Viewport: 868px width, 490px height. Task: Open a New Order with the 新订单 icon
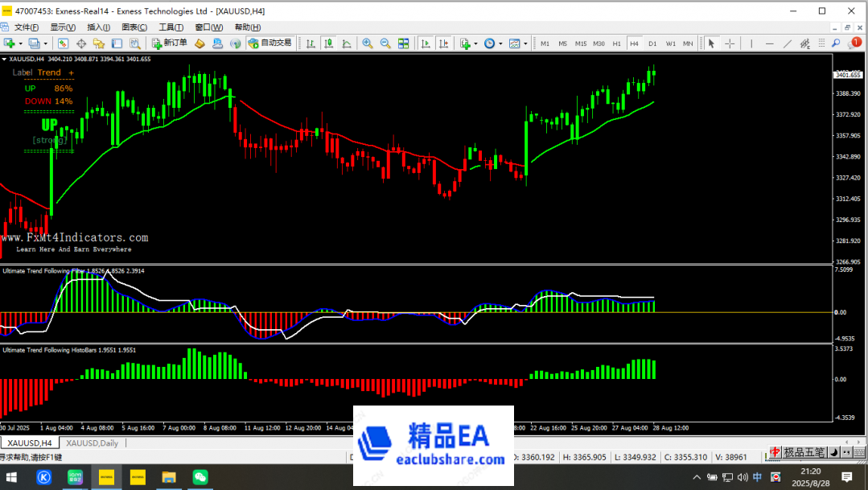tap(169, 43)
